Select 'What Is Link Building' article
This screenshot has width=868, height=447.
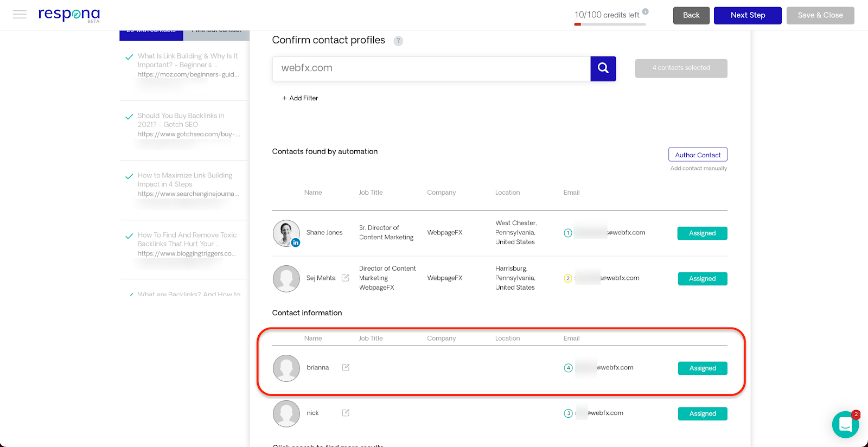188,60
